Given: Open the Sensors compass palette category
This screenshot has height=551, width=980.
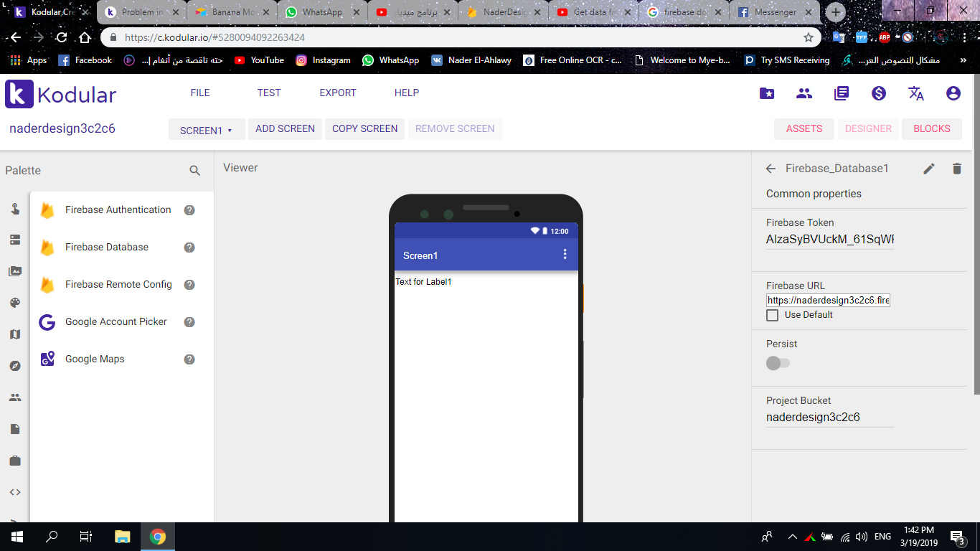Looking at the screenshot, I should tap(15, 366).
